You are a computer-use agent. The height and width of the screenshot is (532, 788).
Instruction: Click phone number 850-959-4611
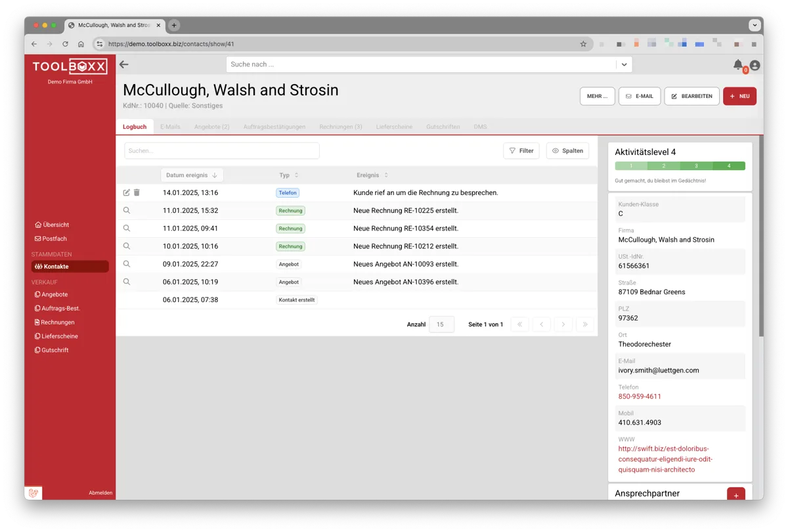(640, 396)
